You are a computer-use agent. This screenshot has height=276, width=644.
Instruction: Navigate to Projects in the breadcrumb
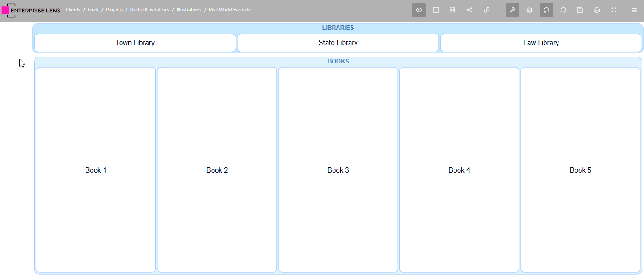click(114, 10)
